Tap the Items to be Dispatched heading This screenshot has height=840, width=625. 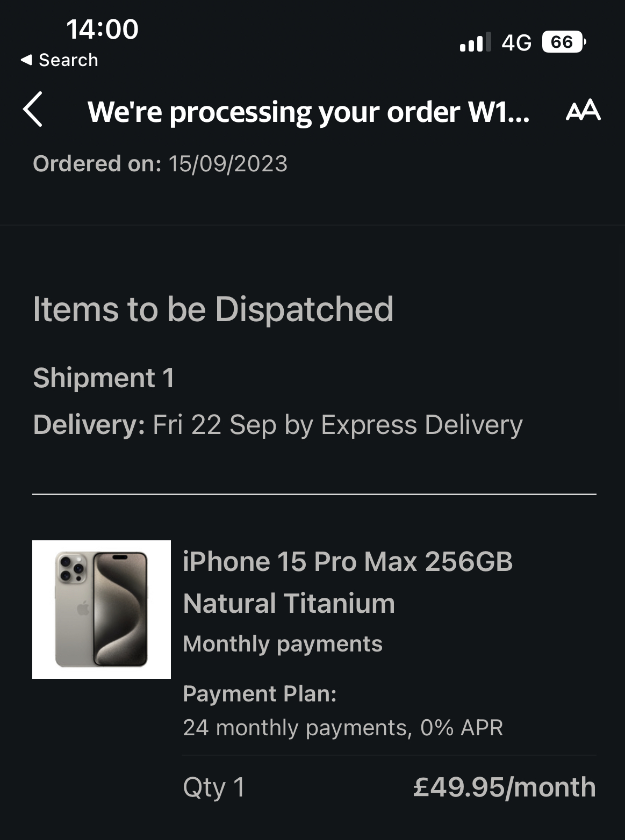tap(213, 310)
